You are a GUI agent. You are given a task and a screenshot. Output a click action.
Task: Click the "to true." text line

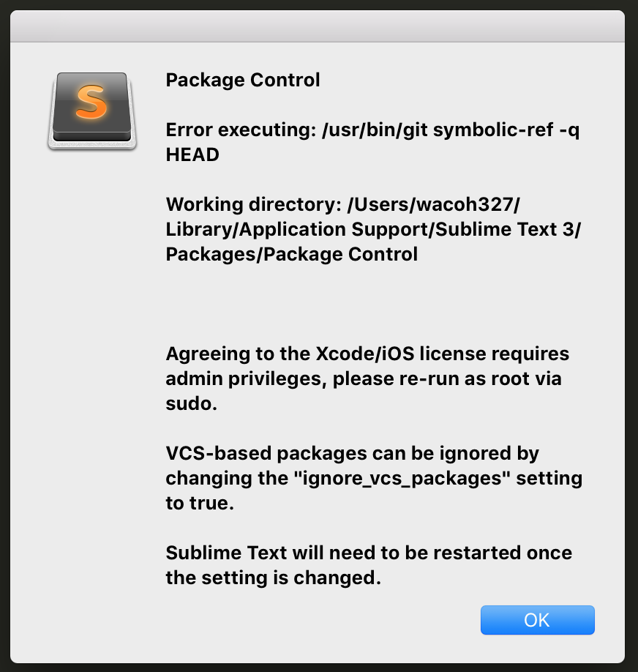click(x=200, y=503)
